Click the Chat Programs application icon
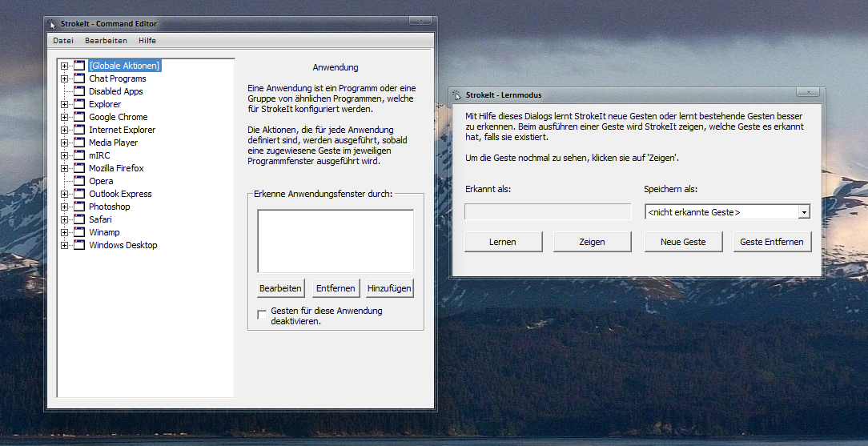Screen dimensions: 868x446 [79, 78]
